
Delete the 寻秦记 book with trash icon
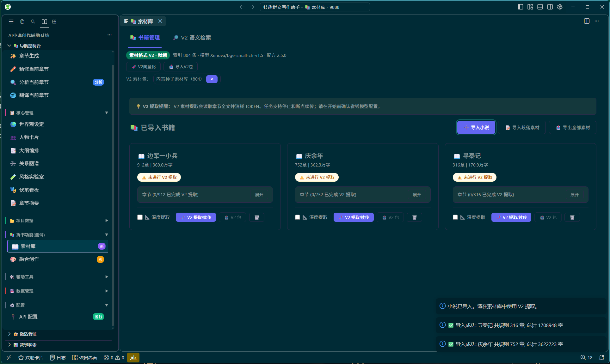[572, 217]
